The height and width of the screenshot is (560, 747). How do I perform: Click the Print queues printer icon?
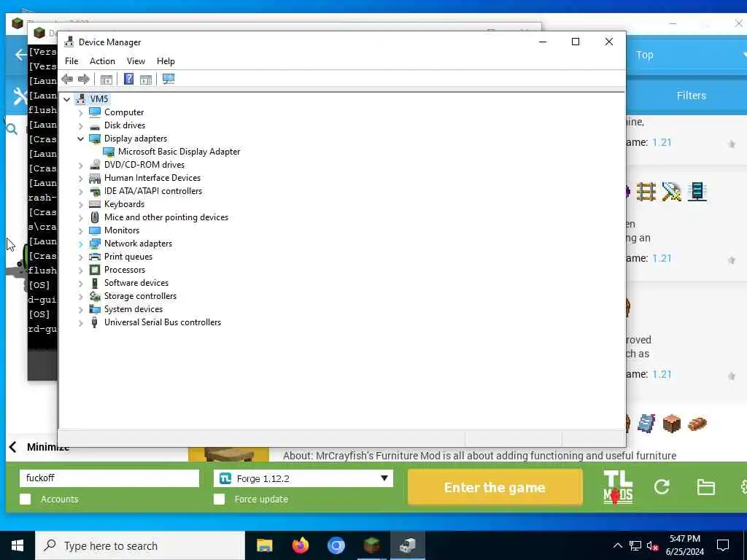[x=95, y=257]
